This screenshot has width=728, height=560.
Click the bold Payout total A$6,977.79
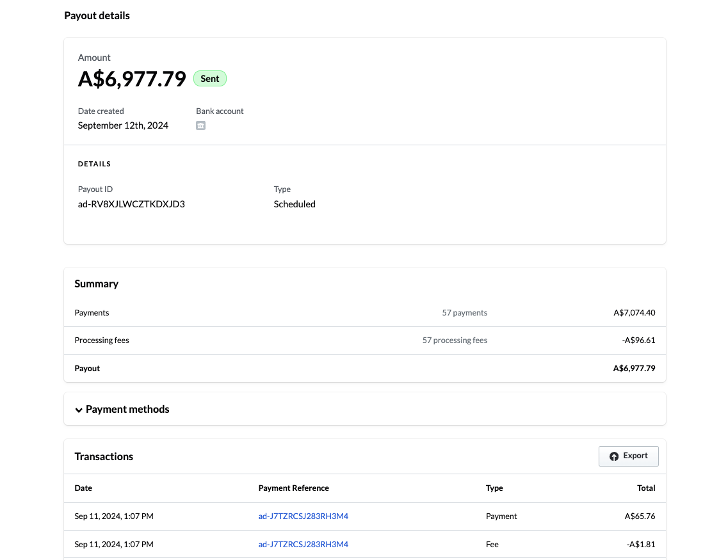point(634,369)
